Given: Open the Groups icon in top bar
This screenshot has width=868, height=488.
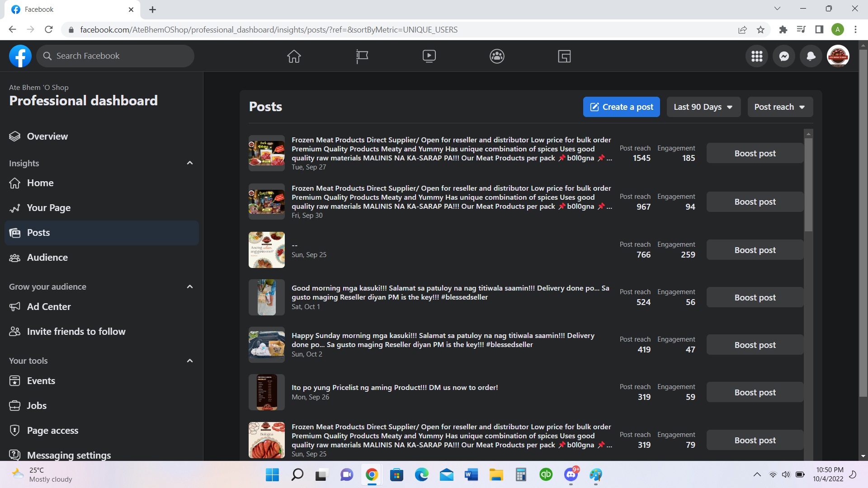Looking at the screenshot, I should [497, 56].
